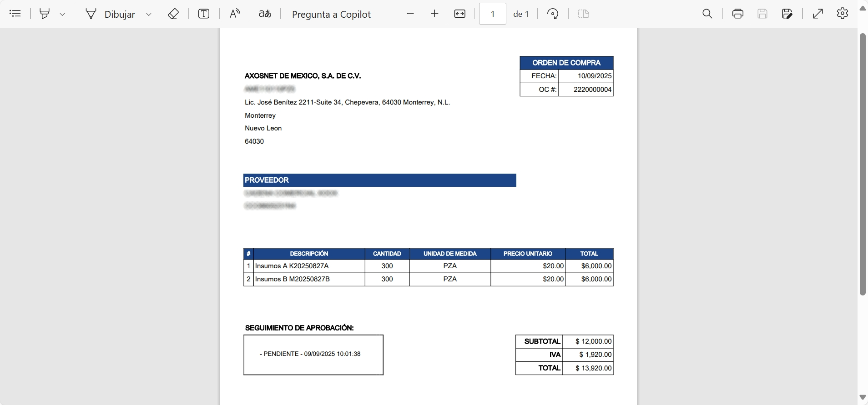Rotate the PDF page
868x405 pixels.
click(553, 14)
